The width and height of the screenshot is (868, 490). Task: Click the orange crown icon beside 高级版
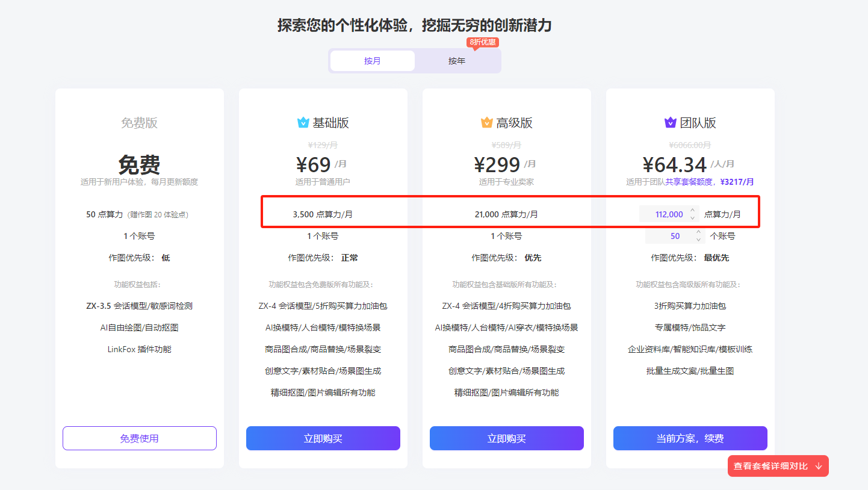tap(488, 122)
